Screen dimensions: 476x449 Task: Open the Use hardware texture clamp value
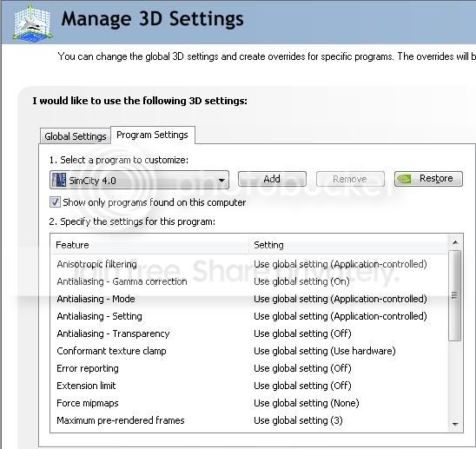tap(325, 351)
